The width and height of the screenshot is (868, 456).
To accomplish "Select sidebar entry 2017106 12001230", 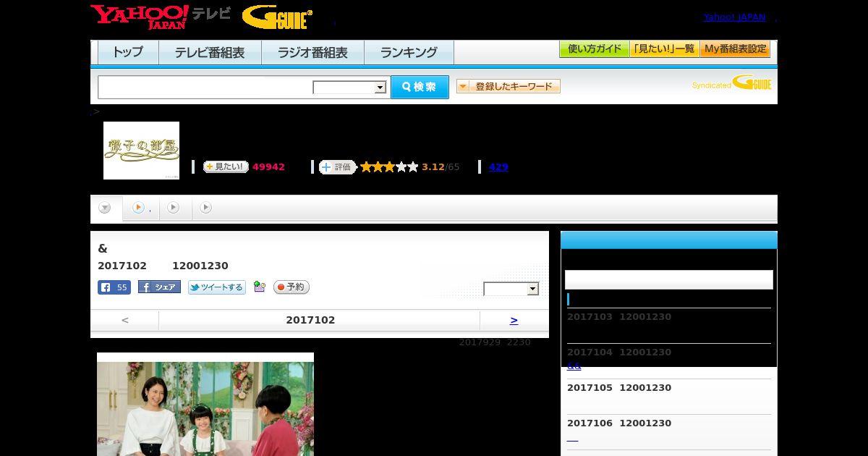I will (x=619, y=423).
